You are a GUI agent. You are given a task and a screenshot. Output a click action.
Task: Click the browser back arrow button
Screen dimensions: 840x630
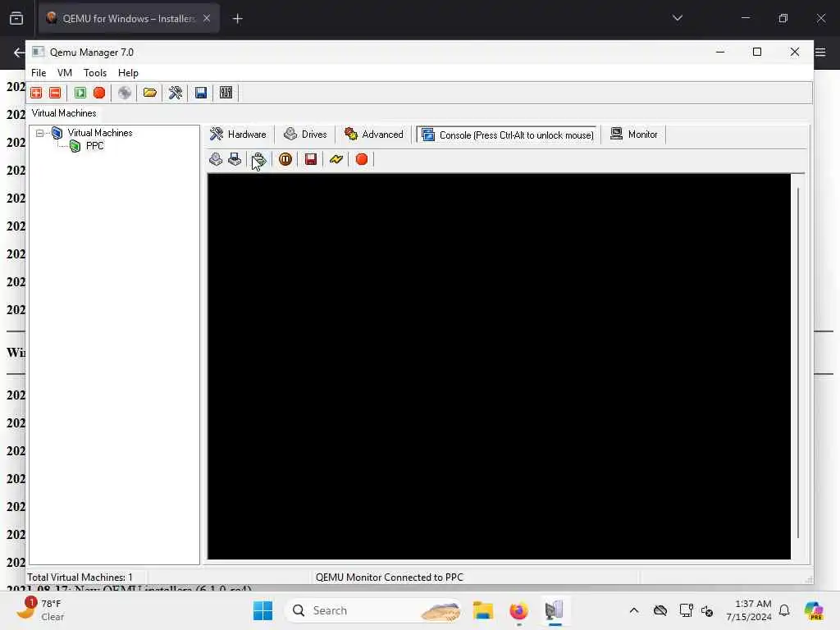(x=19, y=52)
